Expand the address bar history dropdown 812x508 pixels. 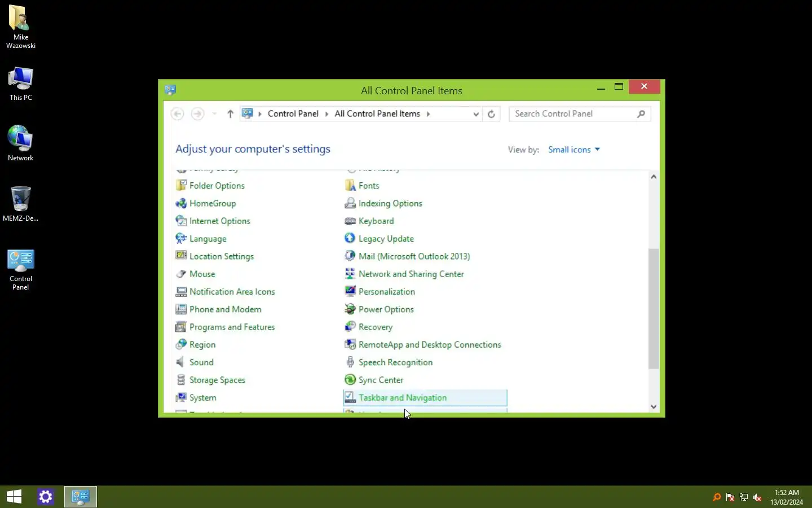pyautogui.click(x=476, y=114)
